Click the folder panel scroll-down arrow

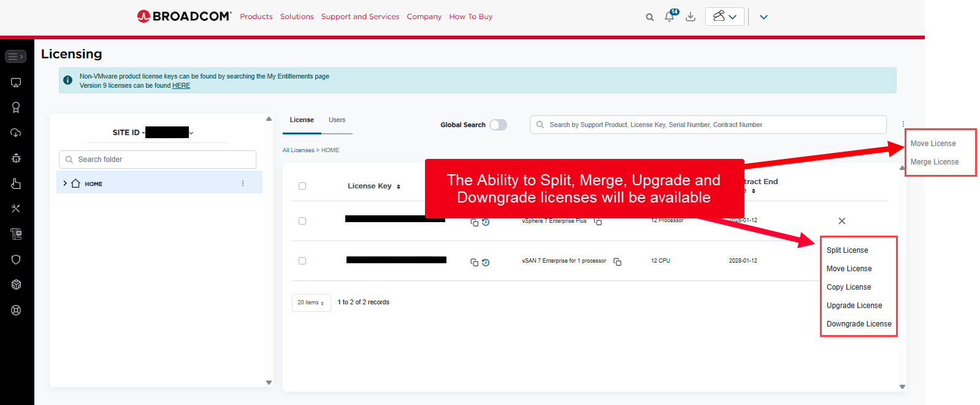point(269,382)
